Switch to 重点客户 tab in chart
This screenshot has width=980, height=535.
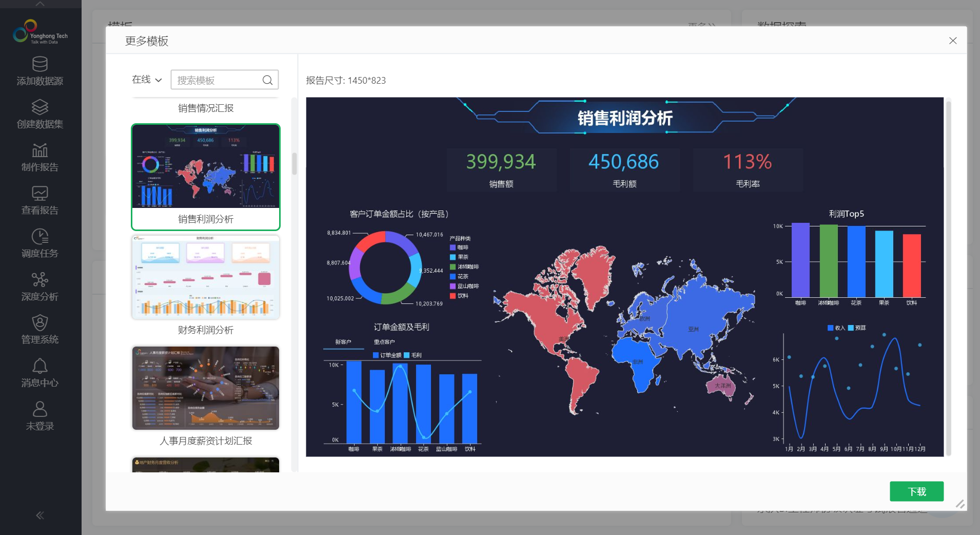pyautogui.click(x=384, y=342)
